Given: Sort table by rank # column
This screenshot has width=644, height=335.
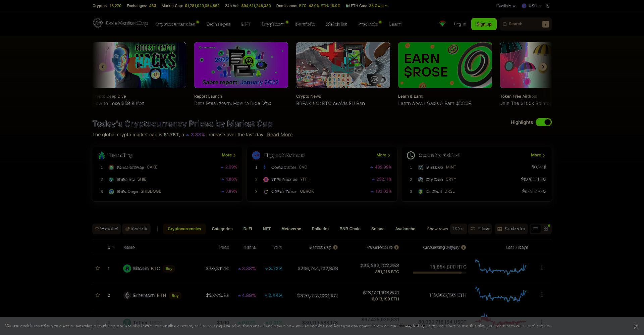Looking at the screenshot, I should pyautogui.click(x=111, y=247).
